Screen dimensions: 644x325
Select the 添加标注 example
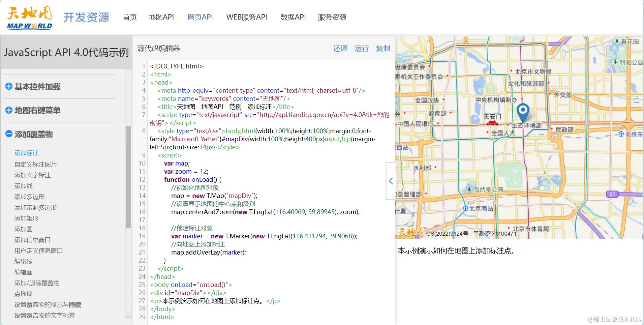pyautogui.click(x=26, y=153)
